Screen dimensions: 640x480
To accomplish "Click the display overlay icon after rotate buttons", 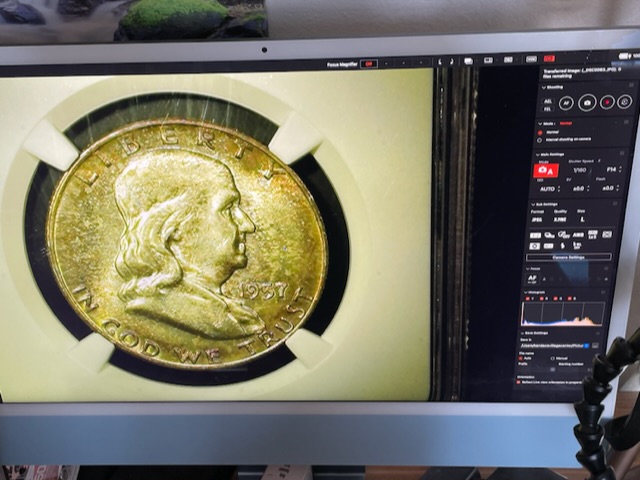I will pyautogui.click(x=469, y=61).
